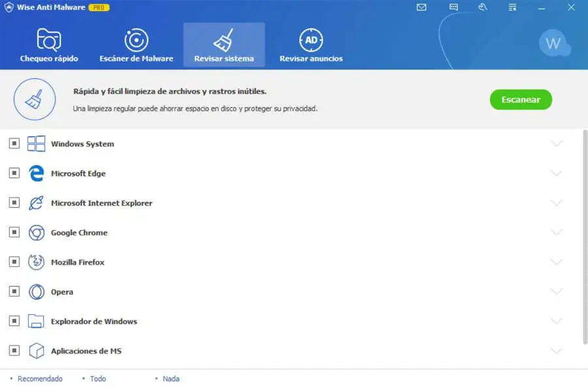588x387 pixels.
Task: Click the Mozilla Firefox icon
Action: click(37, 262)
